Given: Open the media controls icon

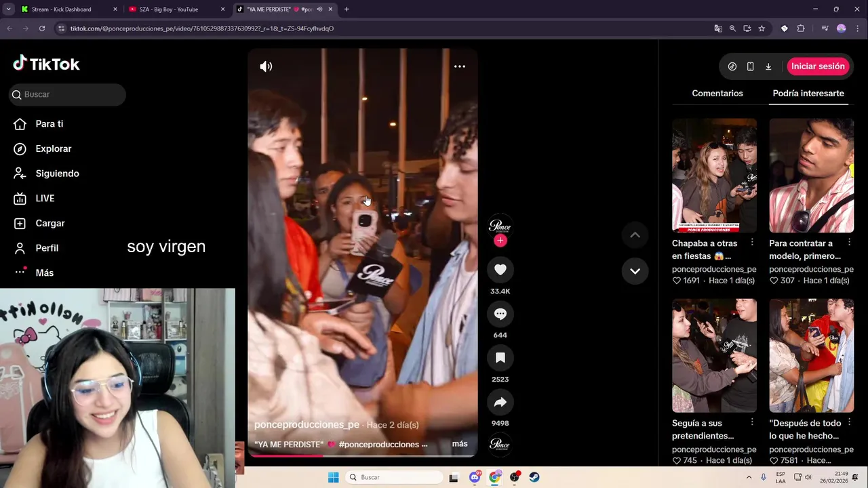Looking at the screenshot, I should tap(825, 28).
